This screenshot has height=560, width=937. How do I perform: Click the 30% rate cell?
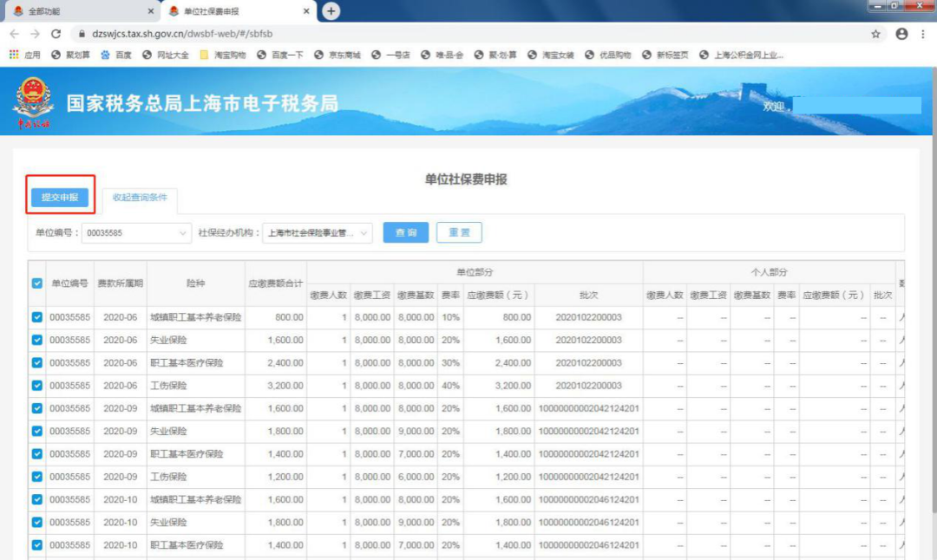click(x=450, y=363)
